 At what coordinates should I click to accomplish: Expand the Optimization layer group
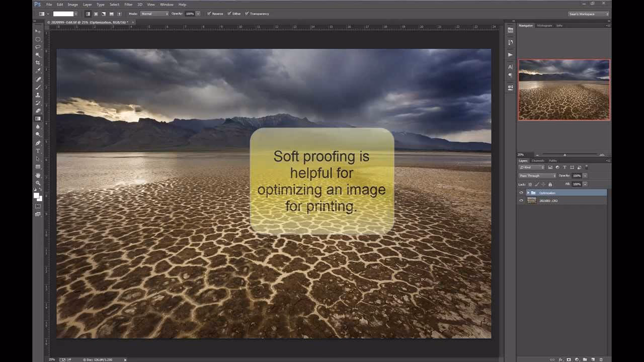(528, 193)
